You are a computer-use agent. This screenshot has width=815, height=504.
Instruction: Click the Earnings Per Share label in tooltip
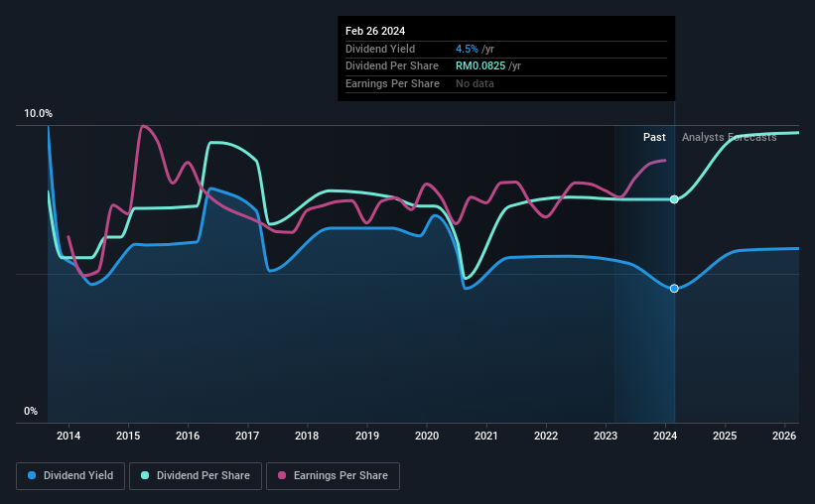[x=392, y=83]
